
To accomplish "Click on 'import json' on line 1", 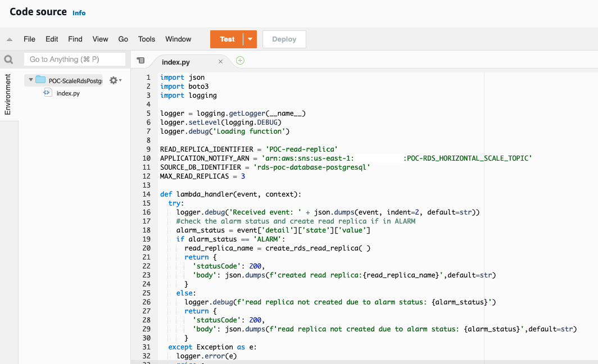I will coord(182,78).
